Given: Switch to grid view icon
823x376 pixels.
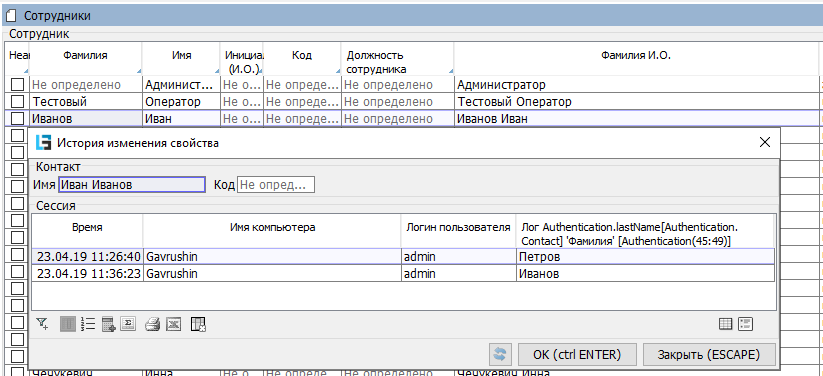Looking at the screenshot, I should pos(725,324).
